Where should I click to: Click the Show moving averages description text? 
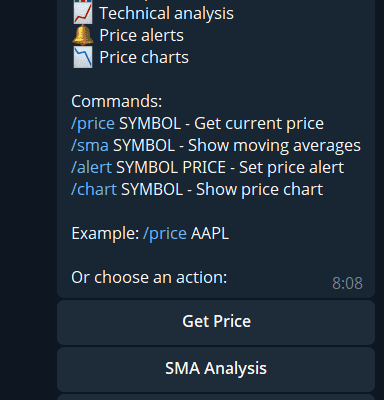point(274,146)
